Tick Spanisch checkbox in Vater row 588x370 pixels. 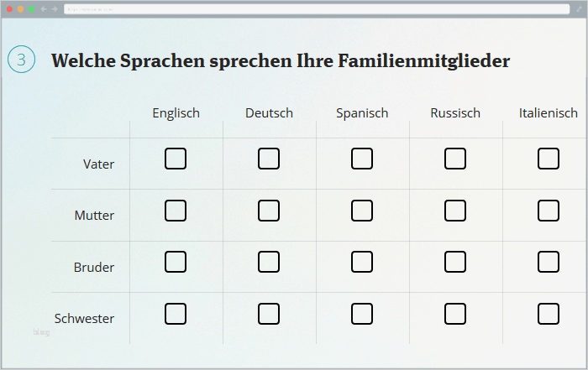pos(362,159)
